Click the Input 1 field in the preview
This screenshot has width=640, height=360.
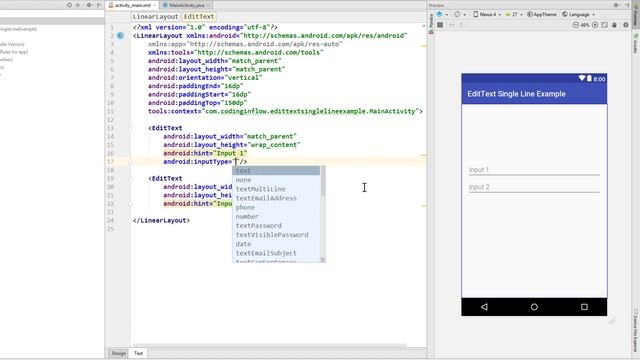point(534,170)
